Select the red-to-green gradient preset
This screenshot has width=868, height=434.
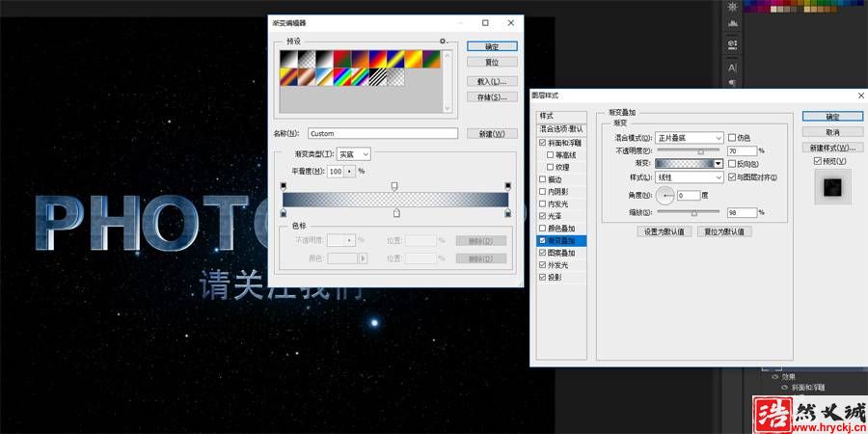click(342, 59)
